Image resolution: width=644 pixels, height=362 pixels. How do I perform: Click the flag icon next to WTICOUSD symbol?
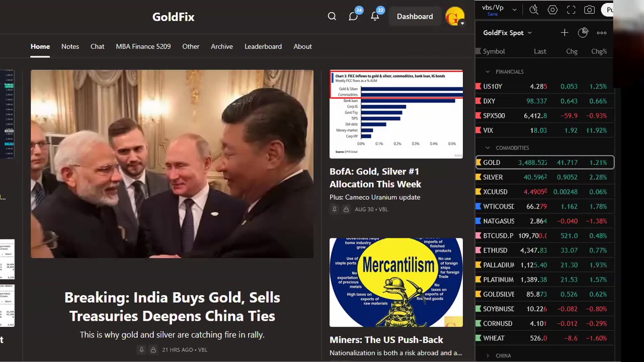click(x=478, y=206)
